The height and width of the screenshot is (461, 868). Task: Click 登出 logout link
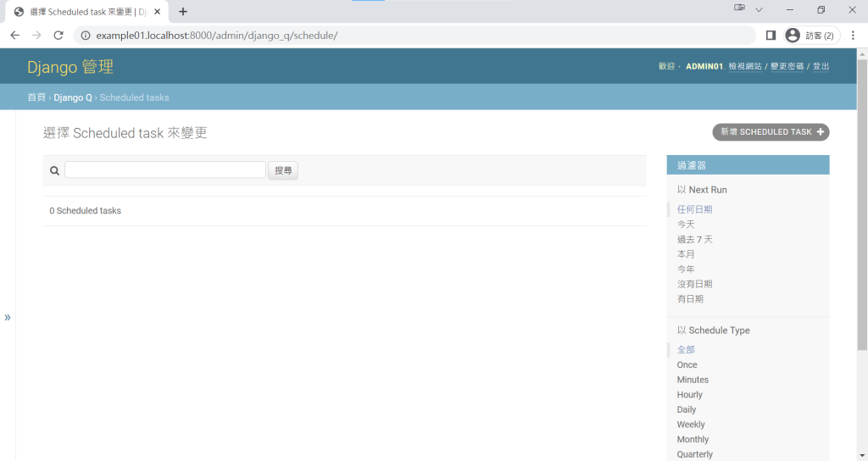(821, 66)
